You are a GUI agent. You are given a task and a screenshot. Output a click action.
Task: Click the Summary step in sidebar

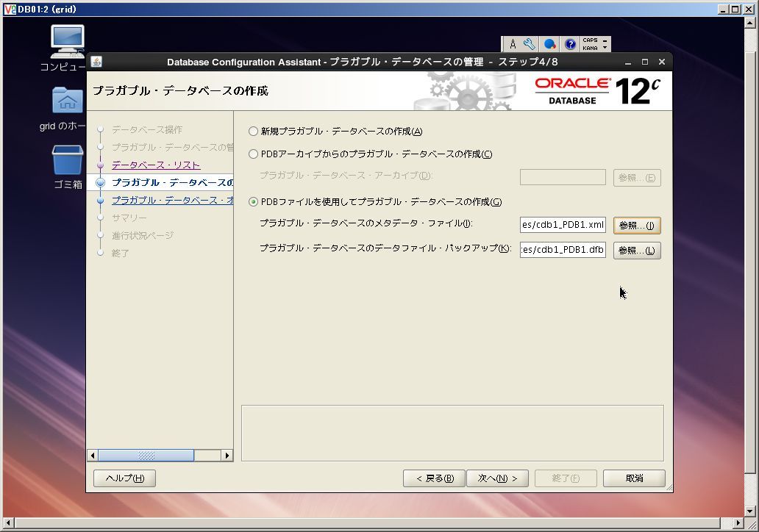point(129,218)
